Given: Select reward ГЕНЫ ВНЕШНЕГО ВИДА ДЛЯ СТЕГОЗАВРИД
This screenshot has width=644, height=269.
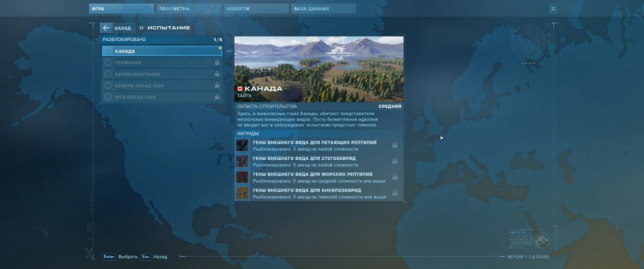Looking at the screenshot, I should click(x=319, y=161).
